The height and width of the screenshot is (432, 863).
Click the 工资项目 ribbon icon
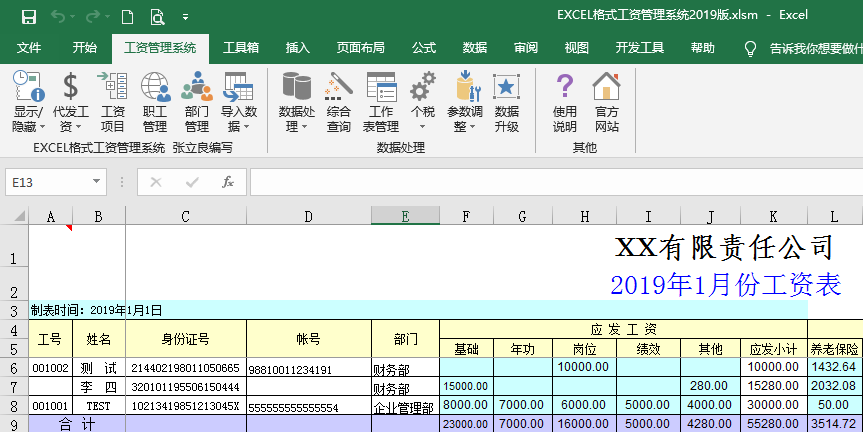(x=112, y=102)
